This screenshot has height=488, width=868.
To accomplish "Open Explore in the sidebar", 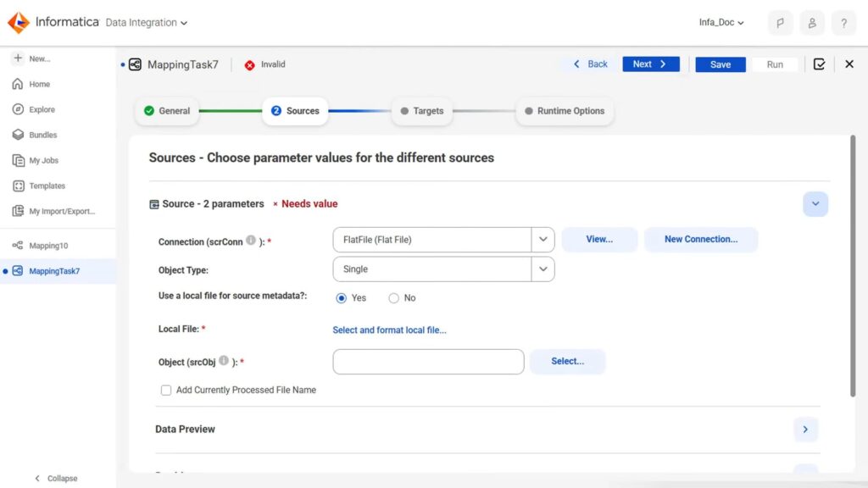I will tap(34, 109).
